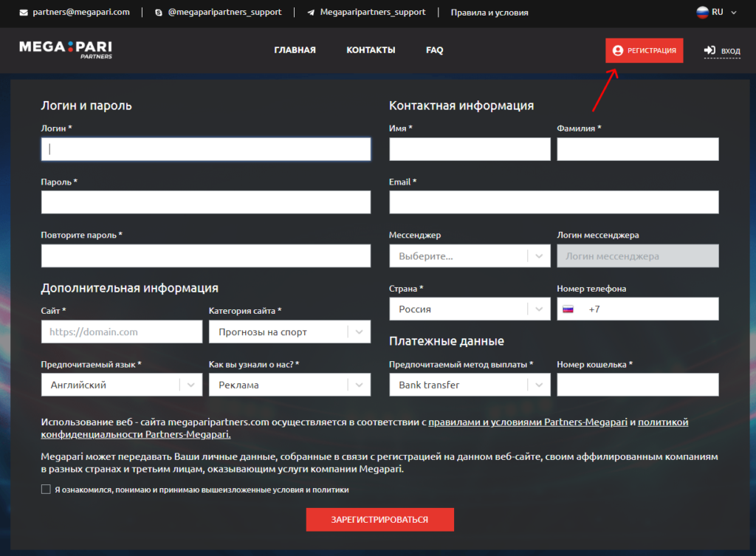
Task: Check the terms acceptance checkbox
Action: pos(46,490)
